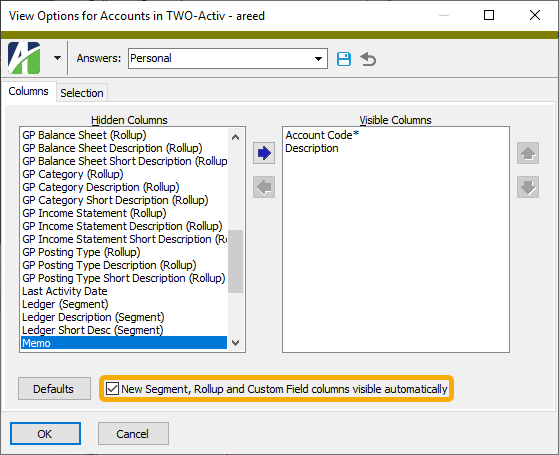Click the hidden columns scroll up arrow
Screen dimensions: 559x455
(x=235, y=137)
